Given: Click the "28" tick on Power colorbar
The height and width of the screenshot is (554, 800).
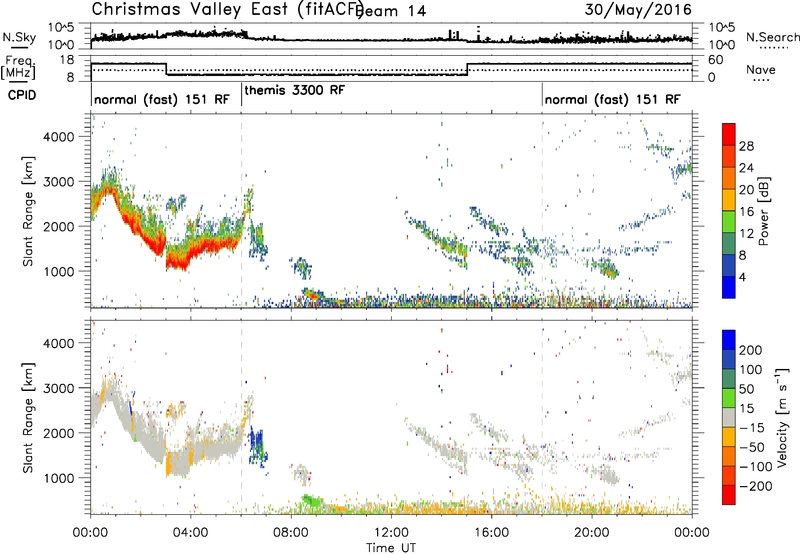Looking at the screenshot, I should (x=746, y=146).
